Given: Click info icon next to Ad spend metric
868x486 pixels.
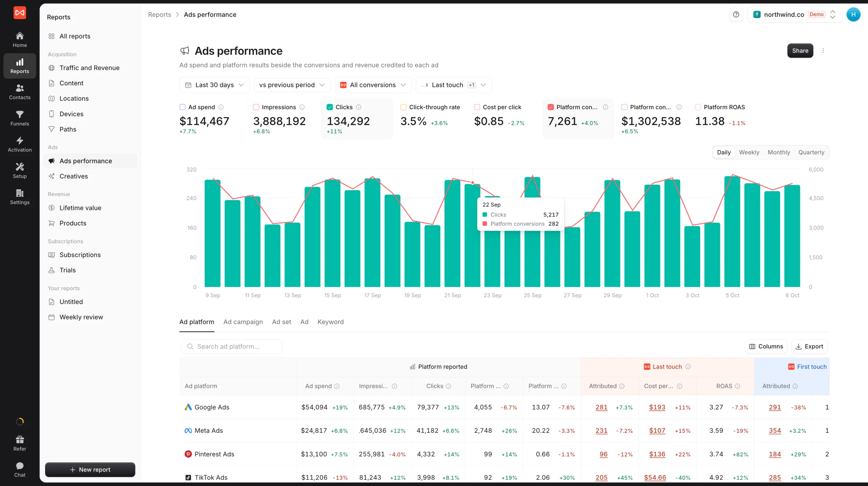Looking at the screenshot, I should pyautogui.click(x=221, y=107).
